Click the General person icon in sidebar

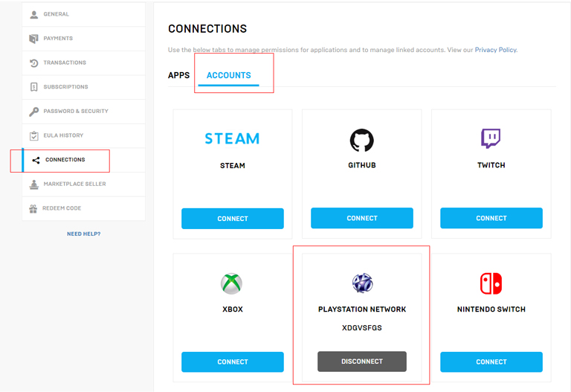tap(34, 14)
